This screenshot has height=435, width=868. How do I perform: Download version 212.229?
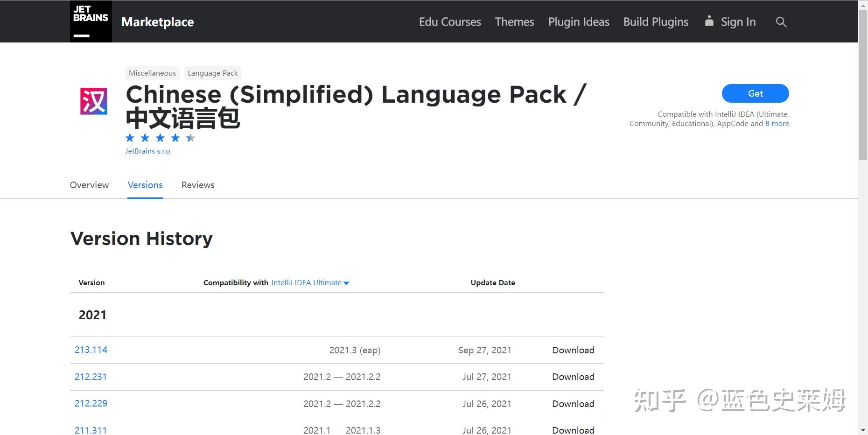tap(573, 404)
